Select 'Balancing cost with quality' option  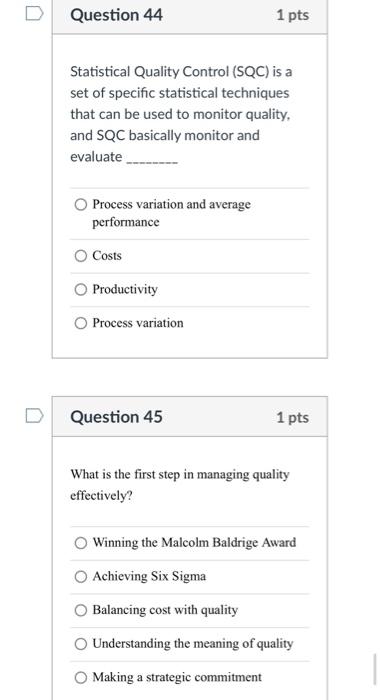(80, 610)
